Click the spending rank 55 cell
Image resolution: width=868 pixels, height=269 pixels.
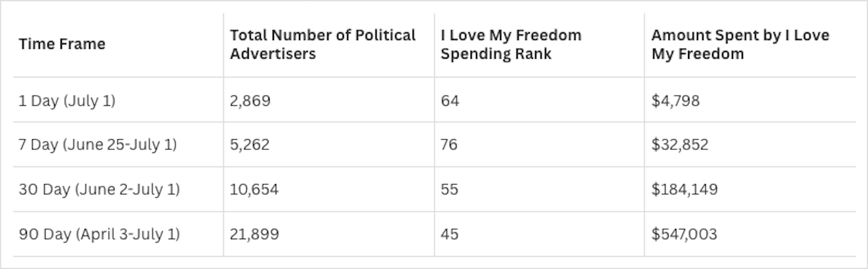[x=449, y=189]
